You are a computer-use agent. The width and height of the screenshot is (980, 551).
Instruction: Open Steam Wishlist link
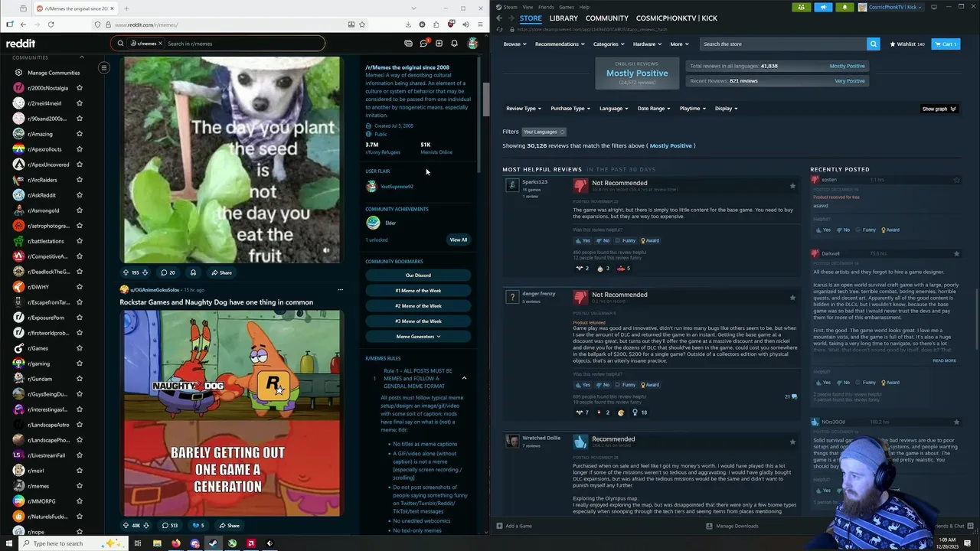[907, 44]
